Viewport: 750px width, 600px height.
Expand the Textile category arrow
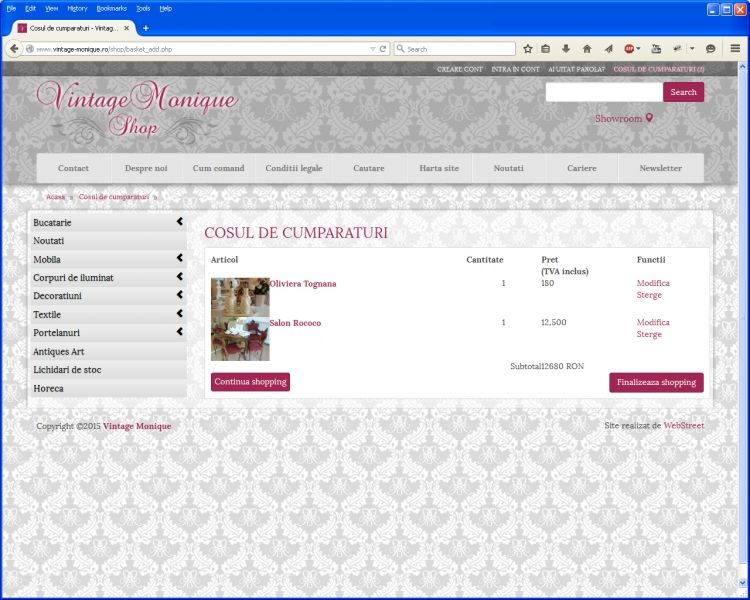180,314
